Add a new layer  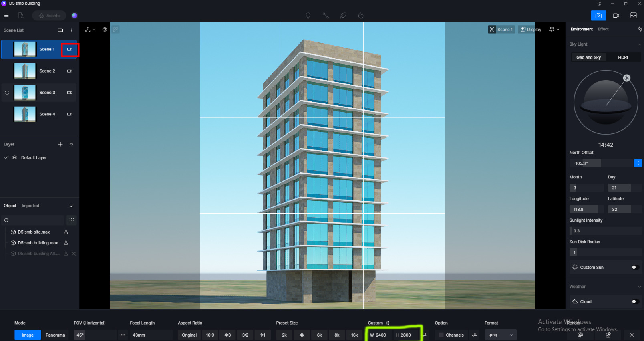pos(60,144)
